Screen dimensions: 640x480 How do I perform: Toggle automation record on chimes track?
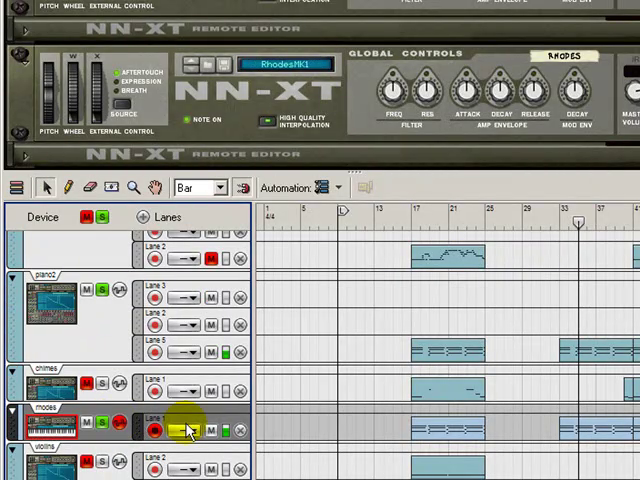coord(120,383)
